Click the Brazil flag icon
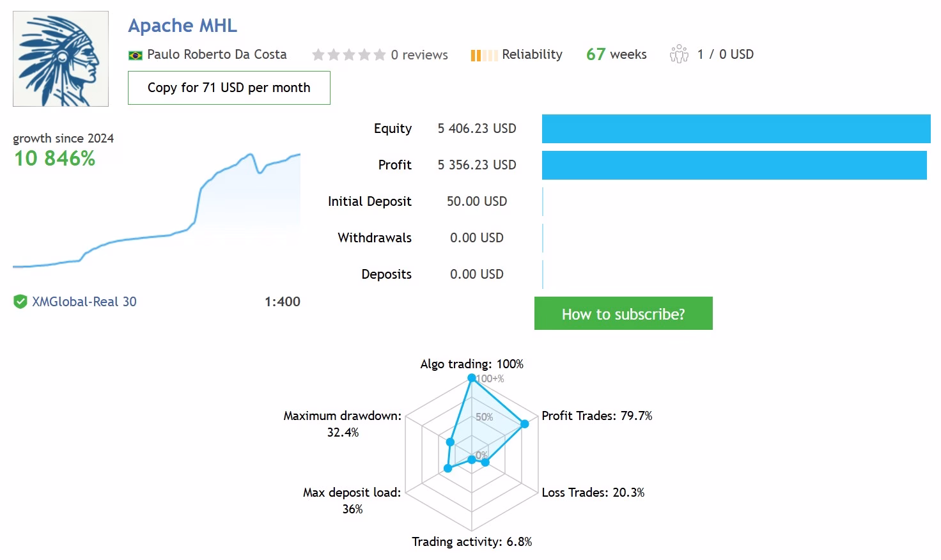The image size is (941, 560). tap(135, 56)
